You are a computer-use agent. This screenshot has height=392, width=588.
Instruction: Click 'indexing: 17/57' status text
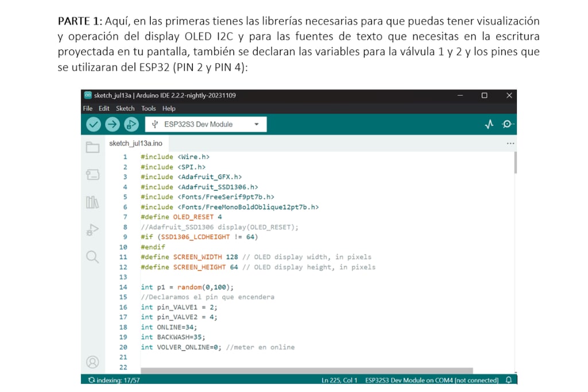point(118,380)
